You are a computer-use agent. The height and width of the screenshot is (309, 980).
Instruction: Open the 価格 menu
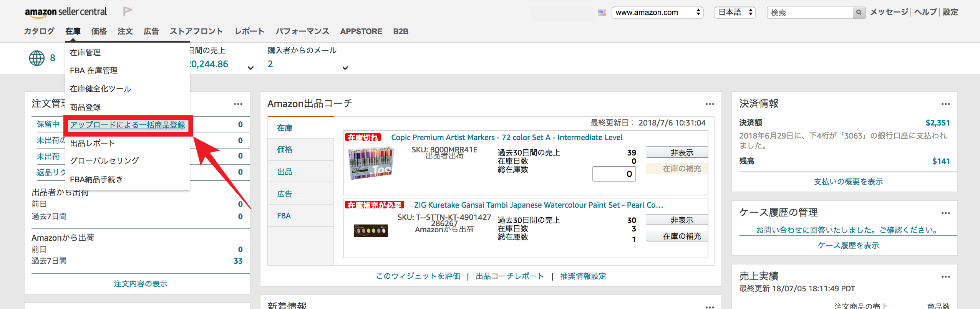coord(99,31)
